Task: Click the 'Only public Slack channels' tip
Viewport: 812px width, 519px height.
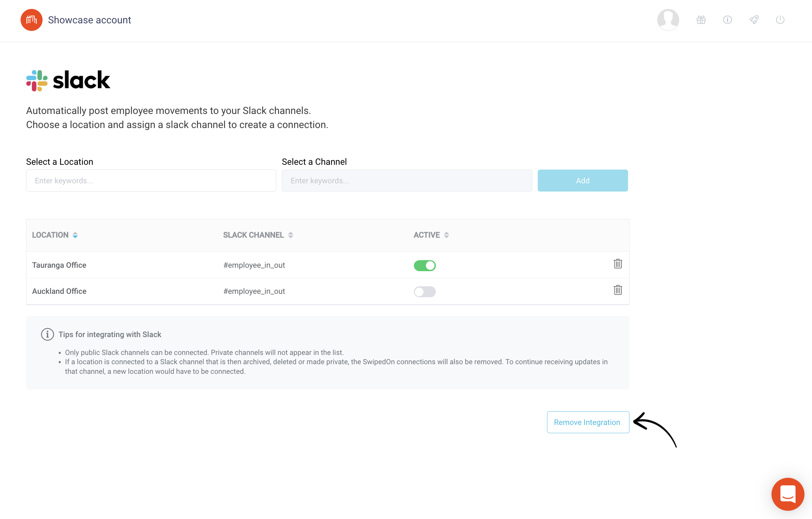Action: pyautogui.click(x=204, y=353)
